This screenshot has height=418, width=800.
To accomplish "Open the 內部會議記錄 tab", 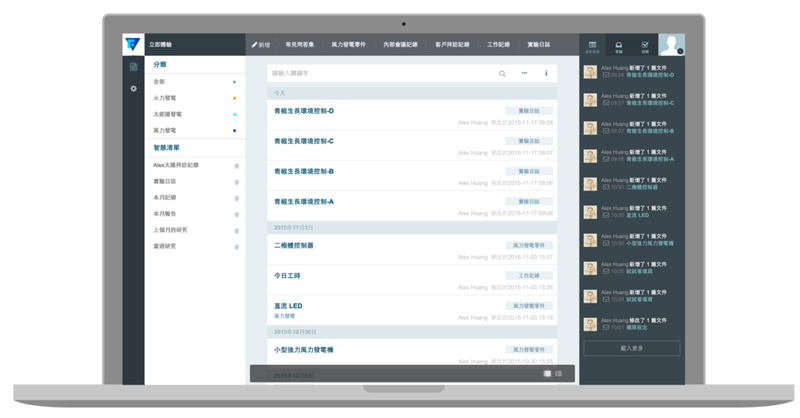I will point(401,45).
